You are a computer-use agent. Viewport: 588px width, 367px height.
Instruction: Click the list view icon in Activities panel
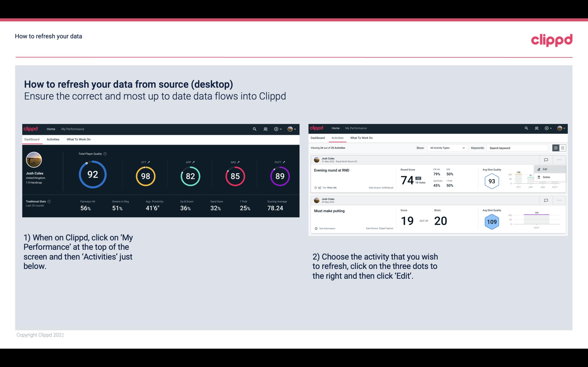556,148
